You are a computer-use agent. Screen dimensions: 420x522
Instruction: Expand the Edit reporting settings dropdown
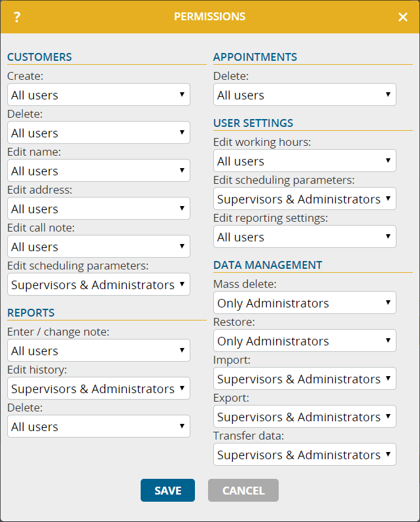[x=305, y=237]
